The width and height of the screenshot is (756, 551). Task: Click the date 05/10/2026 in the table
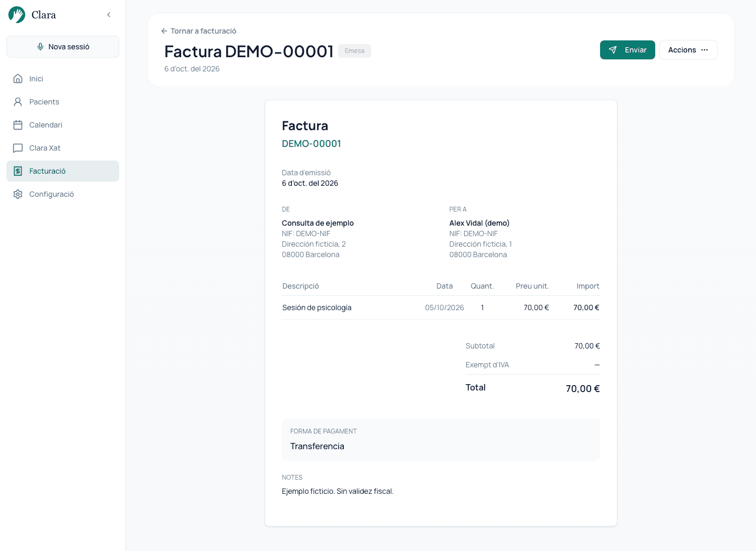[x=445, y=308]
